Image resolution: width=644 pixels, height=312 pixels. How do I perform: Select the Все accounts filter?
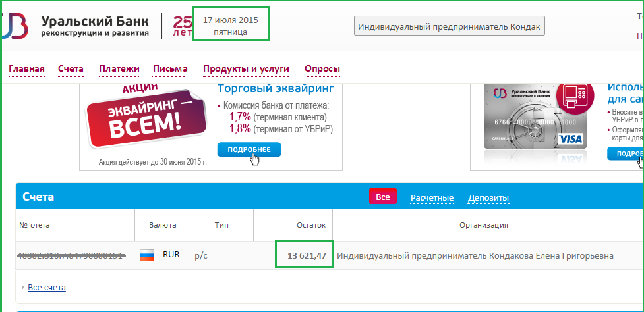(x=383, y=197)
